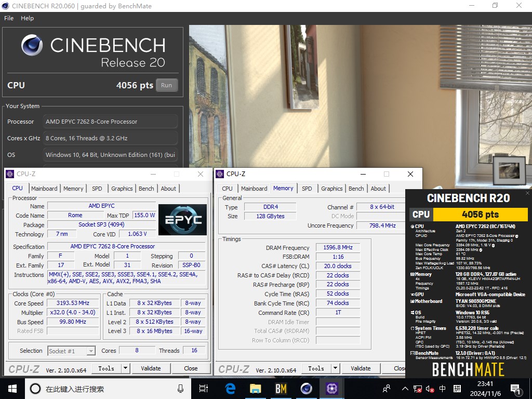
Task: Click Tools button in right CPU-Z
Action: click(316, 368)
